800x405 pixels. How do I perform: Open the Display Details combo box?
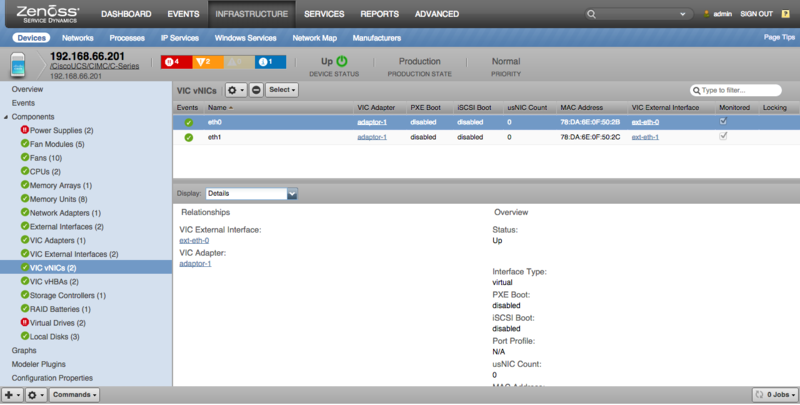pyautogui.click(x=252, y=194)
